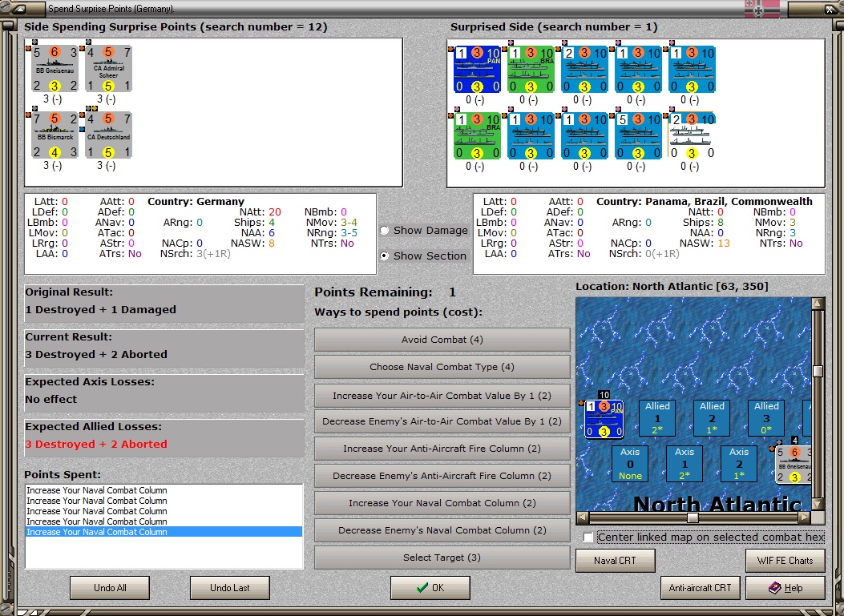Click Decrease Enemy's Air-to-Air Combat Value By 1
The height and width of the screenshot is (616, 844).
tap(442, 421)
